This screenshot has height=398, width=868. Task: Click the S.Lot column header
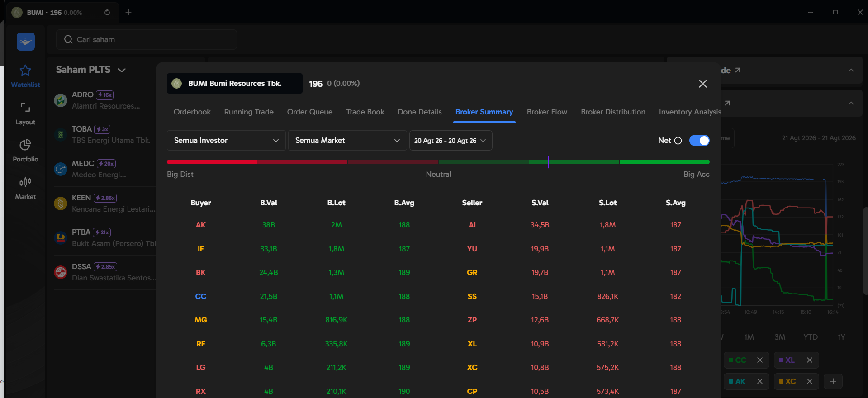click(x=608, y=203)
